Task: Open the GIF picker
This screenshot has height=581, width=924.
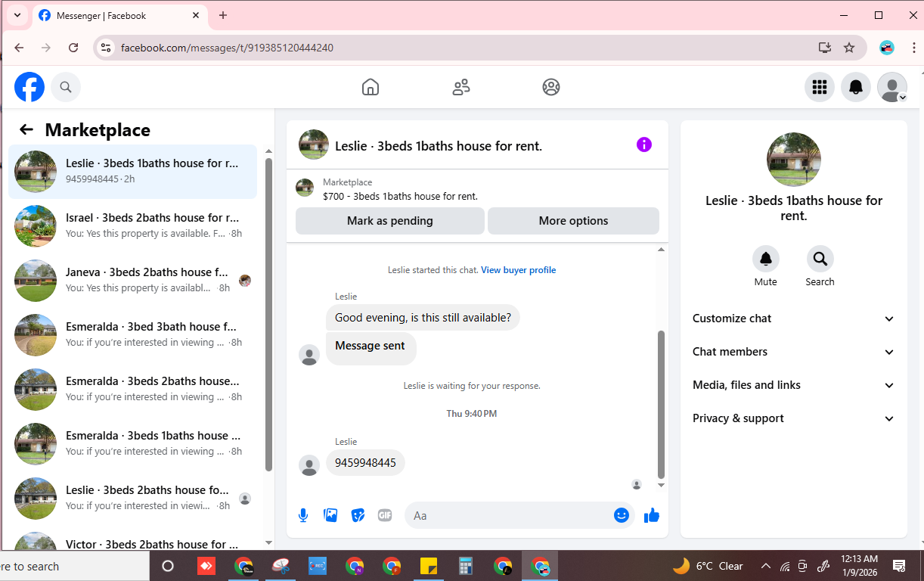Action: pyautogui.click(x=385, y=515)
